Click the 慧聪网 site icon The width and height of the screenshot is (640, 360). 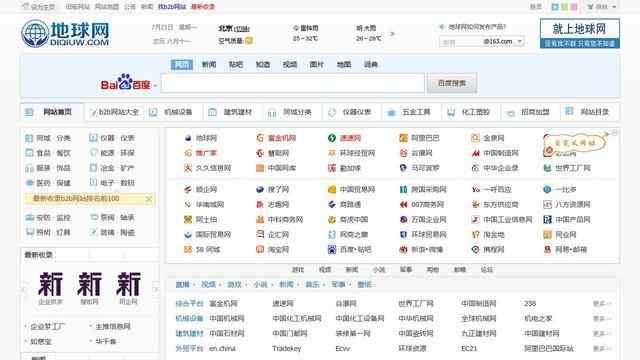260,153
